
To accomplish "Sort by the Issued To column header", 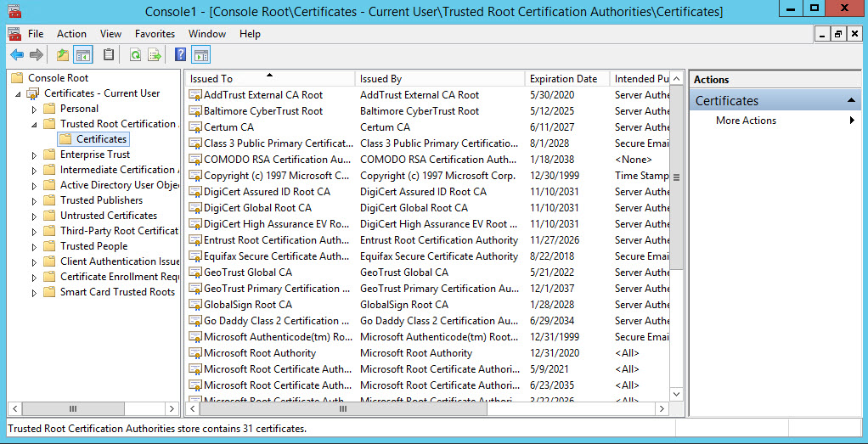I will pos(269,79).
